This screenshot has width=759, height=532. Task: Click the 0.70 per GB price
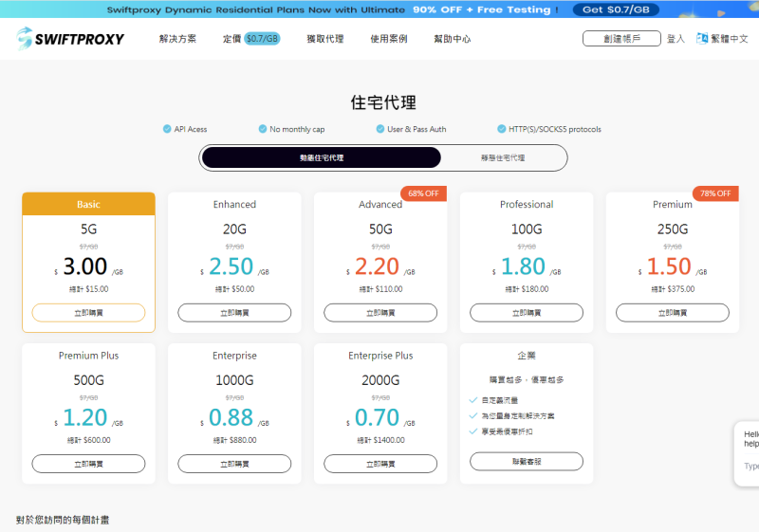pyautogui.click(x=377, y=417)
